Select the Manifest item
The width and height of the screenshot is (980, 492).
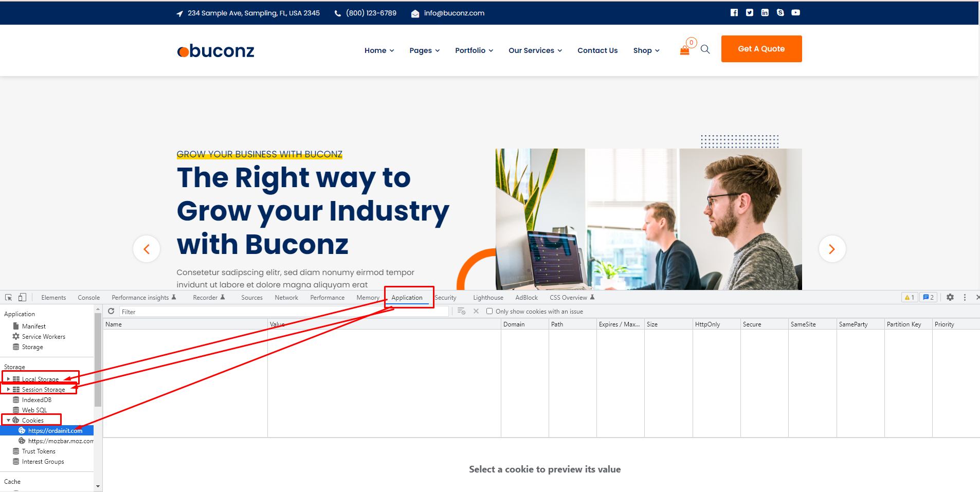34,326
